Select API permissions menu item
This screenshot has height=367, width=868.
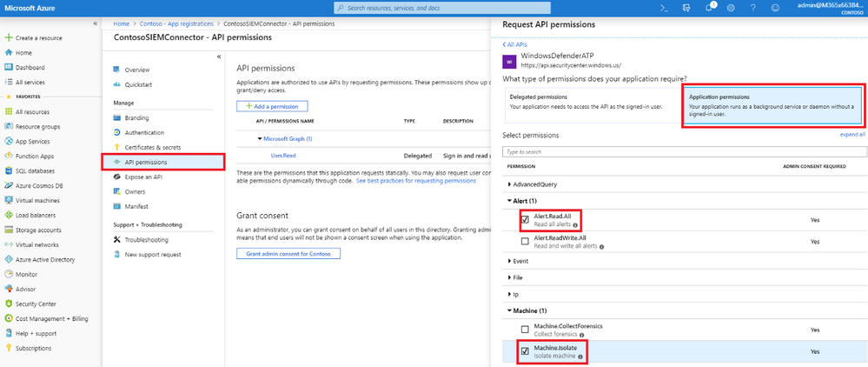162,162
